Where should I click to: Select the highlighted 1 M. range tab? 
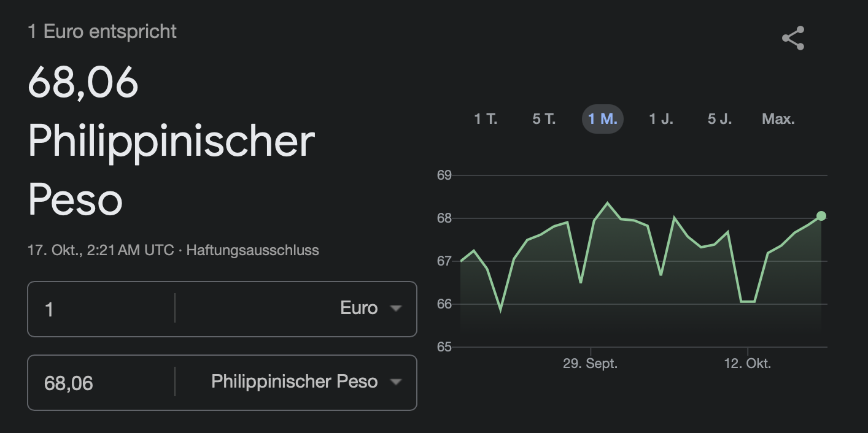(603, 119)
